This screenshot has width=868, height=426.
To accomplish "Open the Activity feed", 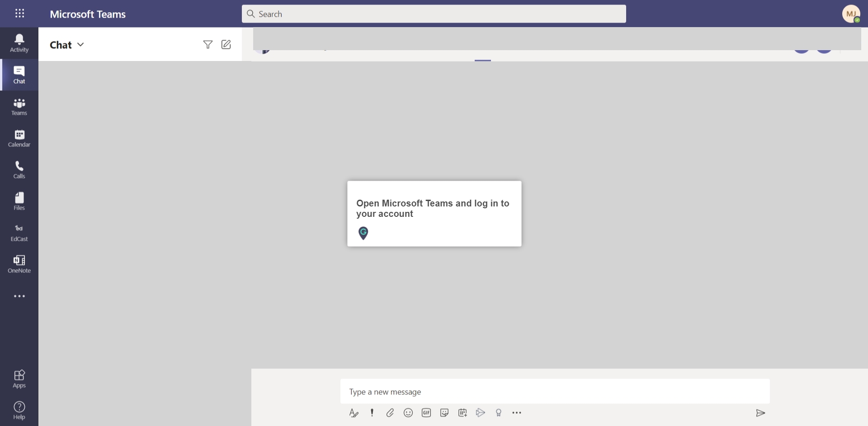I will [x=19, y=43].
